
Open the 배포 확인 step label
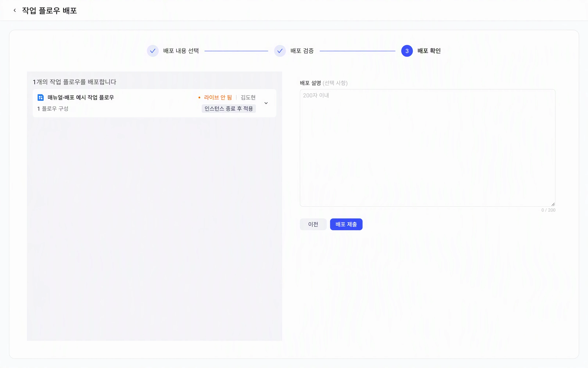[429, 51]
